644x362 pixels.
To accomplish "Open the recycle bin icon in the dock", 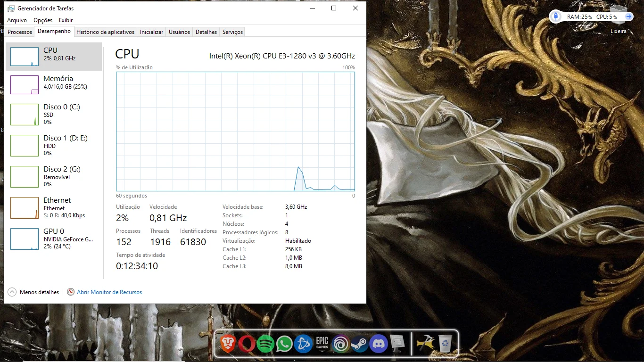I will [445, 344].
